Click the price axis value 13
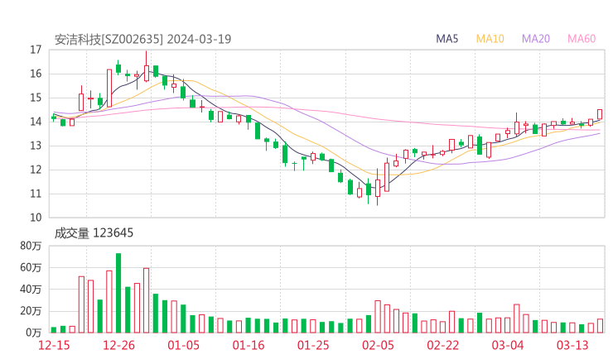The width and height of the screenshot is (613, 364). pyautogui.click(x=36, y=146)
